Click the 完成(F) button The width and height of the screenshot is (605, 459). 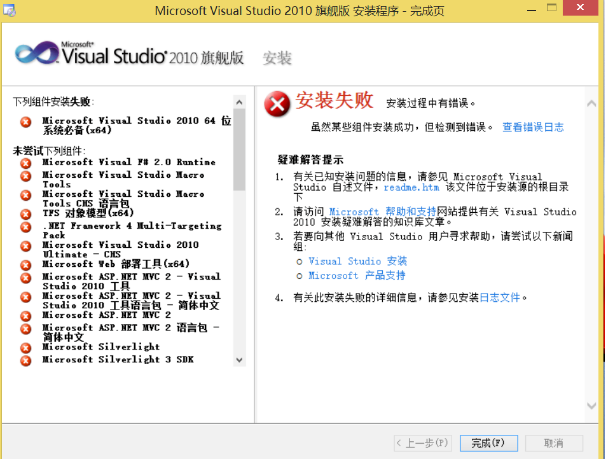[488, 443]
